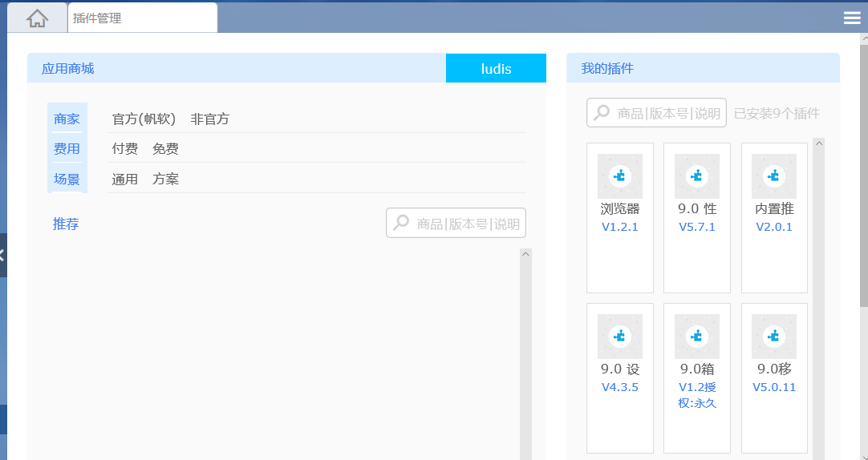The width and height of the screenshot is (868, 460).
Task: Open the 9.0 性 plugin icon
Action: (697, 176)
